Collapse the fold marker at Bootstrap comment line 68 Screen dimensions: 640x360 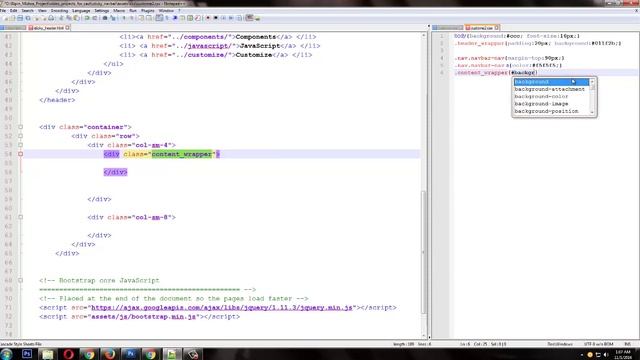pos(20,280)
